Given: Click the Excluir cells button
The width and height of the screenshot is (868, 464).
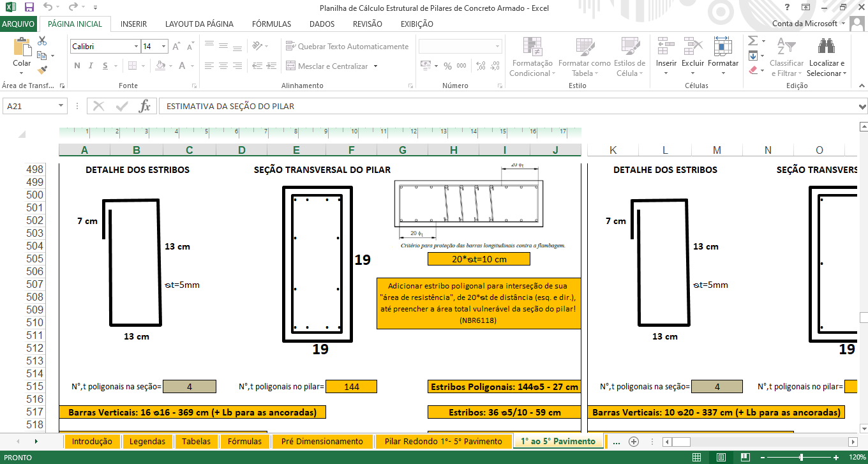Looking at the screenshot, I should click(x=693, y=57).
